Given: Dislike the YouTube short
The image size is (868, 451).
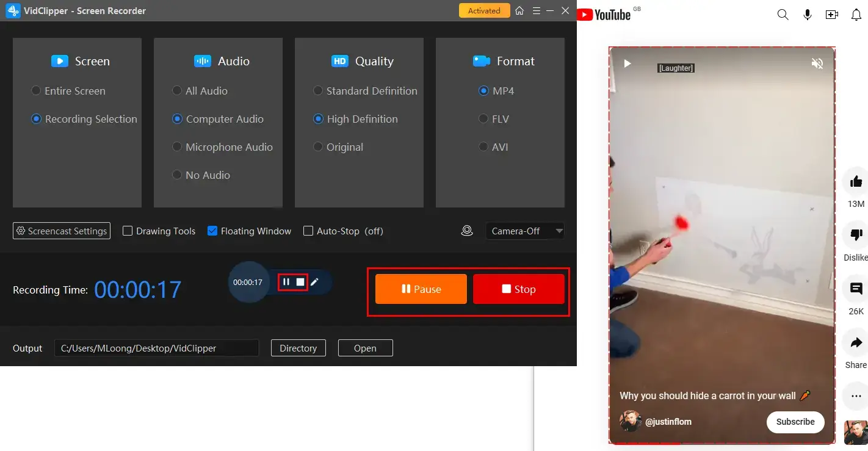Looking at the screenshot, I should coord(856,235).
